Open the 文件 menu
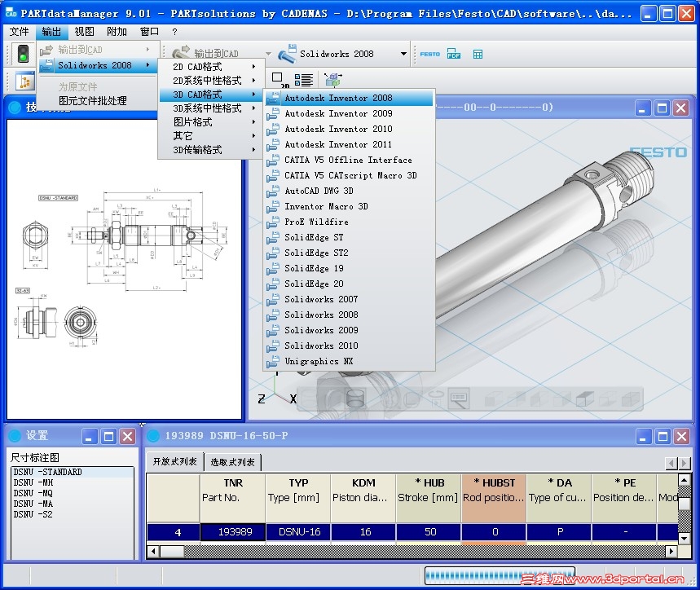 [19, 32]
